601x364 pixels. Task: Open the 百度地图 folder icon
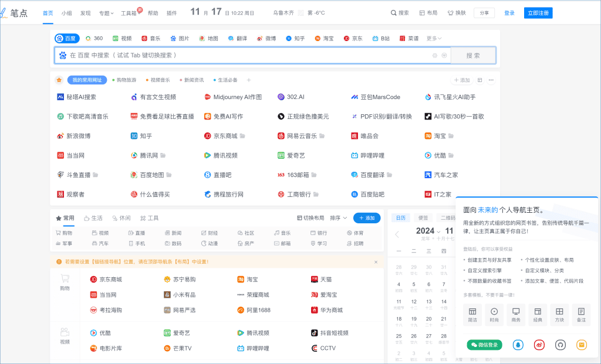168,175
